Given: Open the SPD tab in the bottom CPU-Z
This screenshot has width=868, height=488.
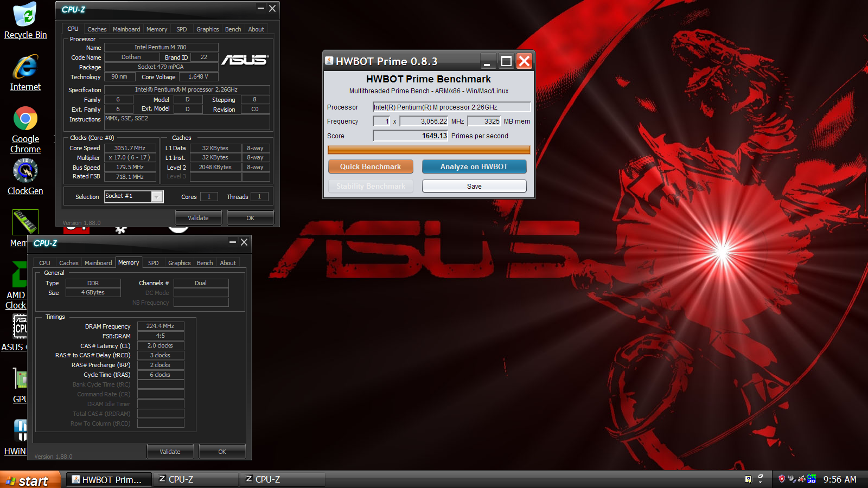Looking at the screenshot, I should coord(154,263).
